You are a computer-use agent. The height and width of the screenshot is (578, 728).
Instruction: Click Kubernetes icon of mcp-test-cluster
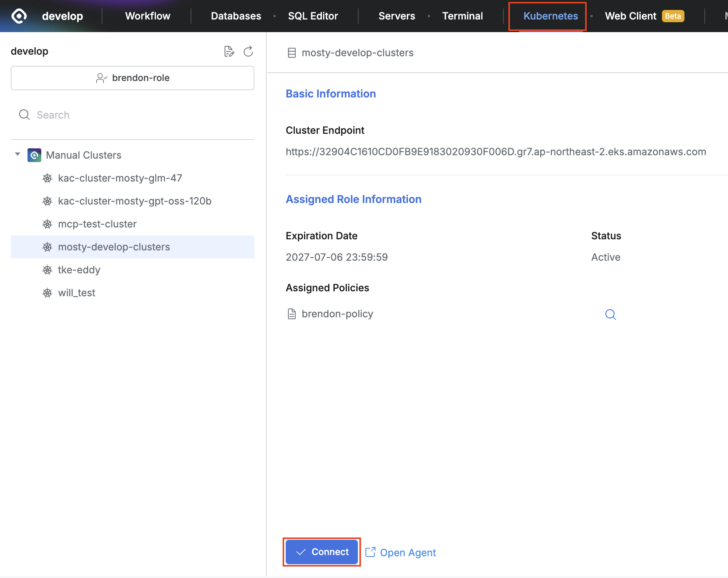click(x=47, y=224)
